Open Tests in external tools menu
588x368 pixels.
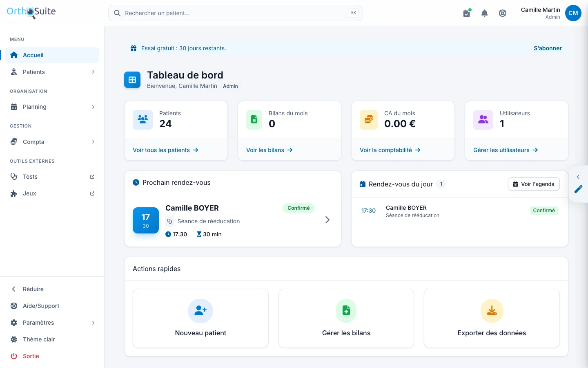52,177
